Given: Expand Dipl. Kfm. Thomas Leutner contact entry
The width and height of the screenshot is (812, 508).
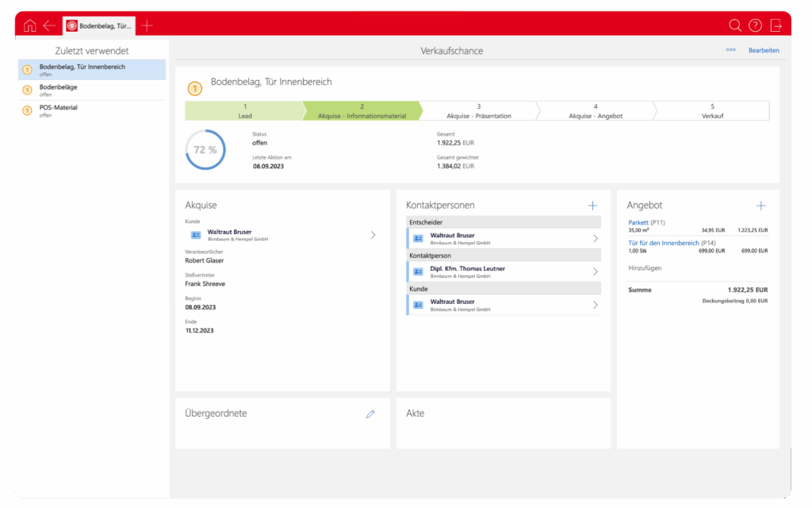Looking at the screenshot, I should point(596,271).
